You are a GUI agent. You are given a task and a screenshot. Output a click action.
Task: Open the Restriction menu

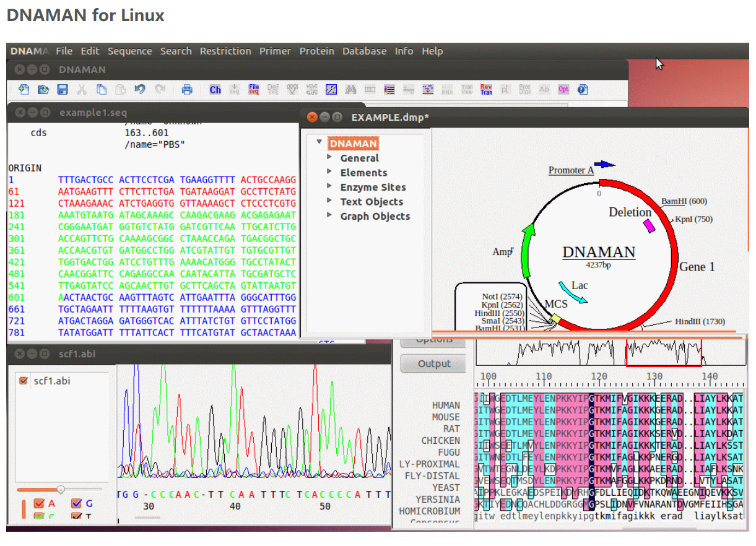click(225, 51)
